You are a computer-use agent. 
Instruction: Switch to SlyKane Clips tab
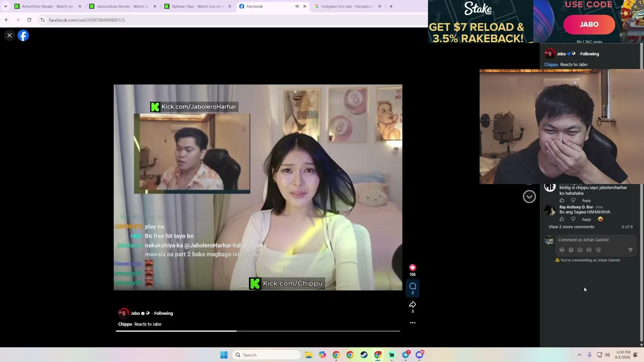click(196, 7)
